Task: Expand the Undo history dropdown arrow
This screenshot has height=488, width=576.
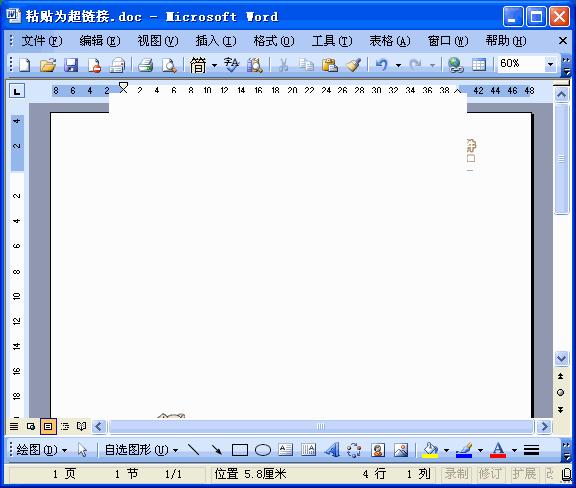Action: click(x=398, y=65)
